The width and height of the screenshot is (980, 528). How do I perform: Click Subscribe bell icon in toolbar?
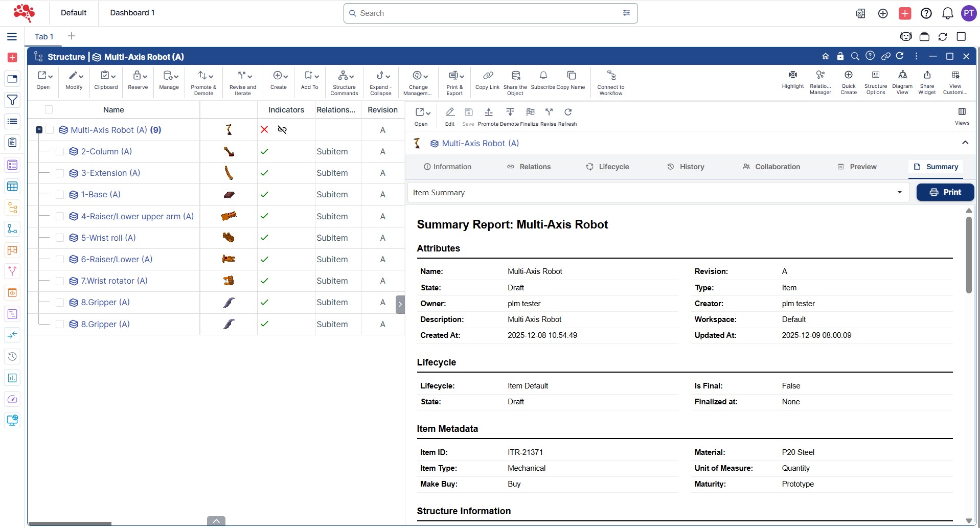tap(543, 76)
